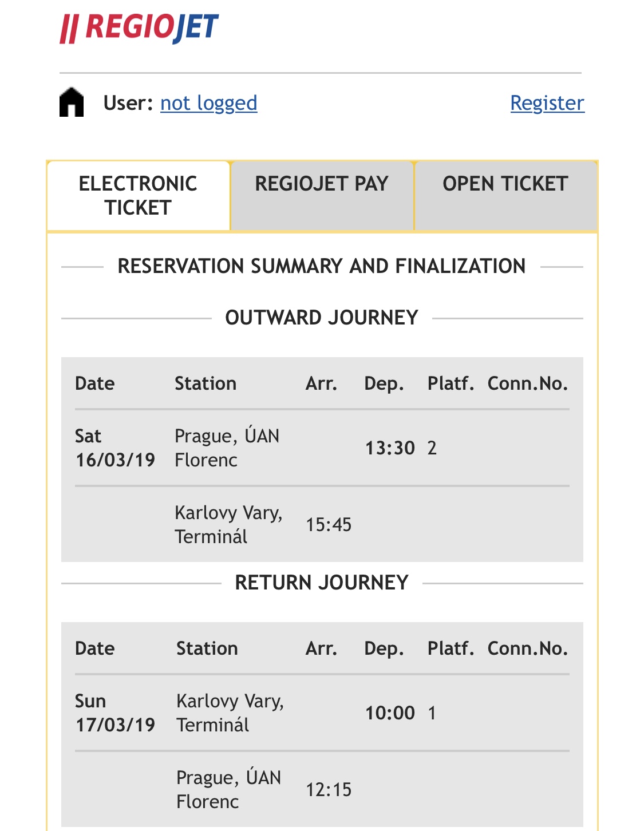Open the Open Ticket tab

[x=505, y=196]
